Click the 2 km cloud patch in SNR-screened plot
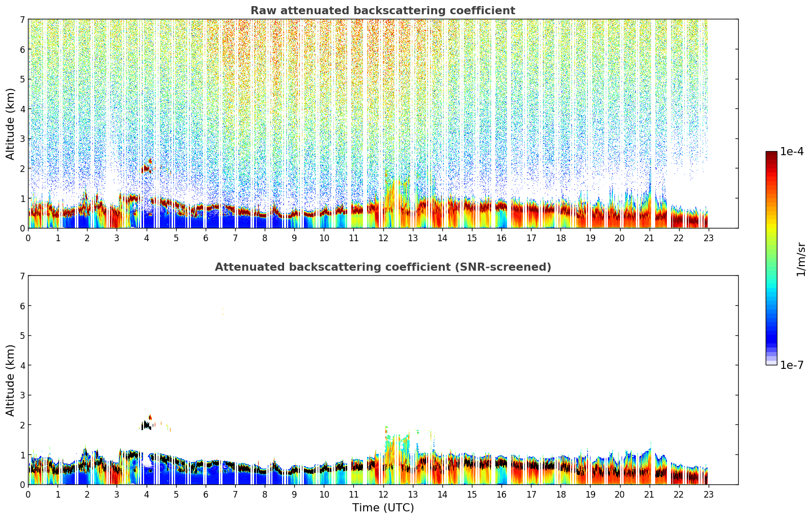This screenshot has width=812, height=519. tap(147, 424)
